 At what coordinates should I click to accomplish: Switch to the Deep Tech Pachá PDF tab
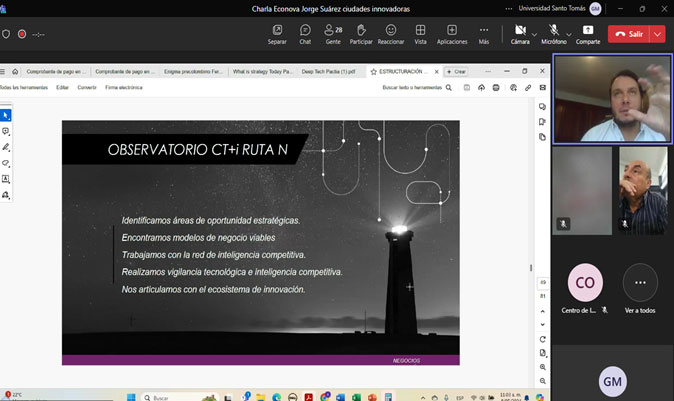tap(328, 72)
